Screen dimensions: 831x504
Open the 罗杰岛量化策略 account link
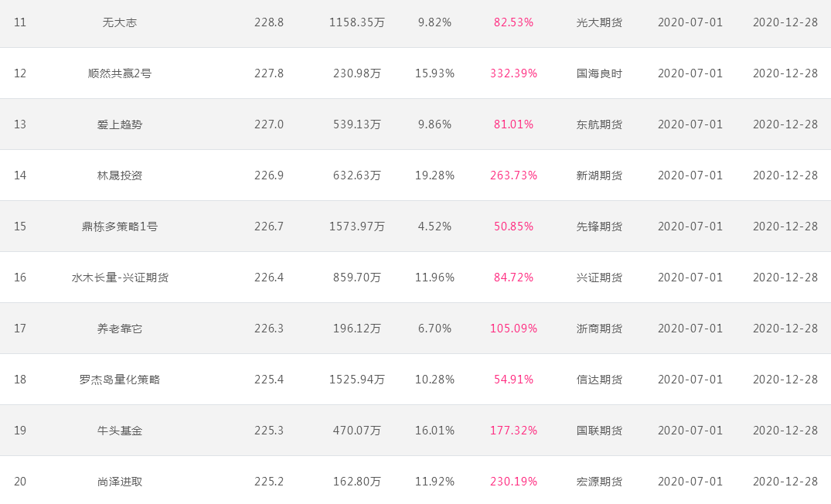pyautogui.click(x=120, y=380)
